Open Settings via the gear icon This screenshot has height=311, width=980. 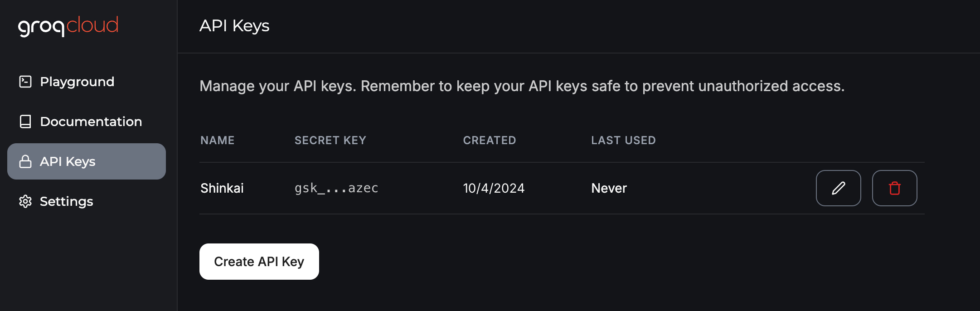pyautogui.click(x=25, y=201)
